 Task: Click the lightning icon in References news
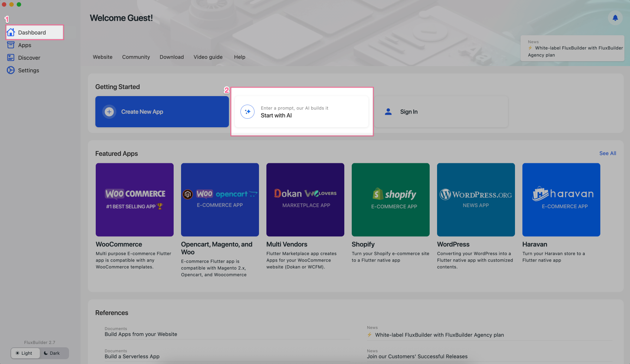click(370, 335)
